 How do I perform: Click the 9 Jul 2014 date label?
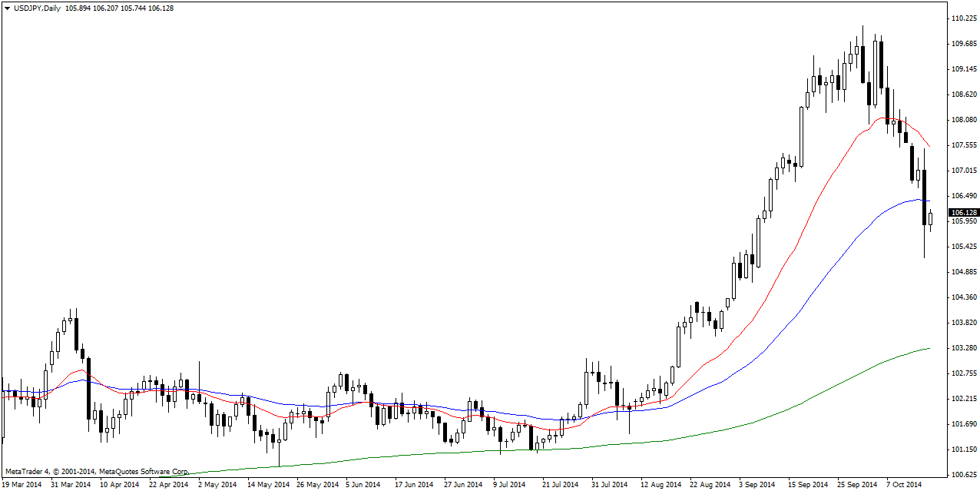509,485
